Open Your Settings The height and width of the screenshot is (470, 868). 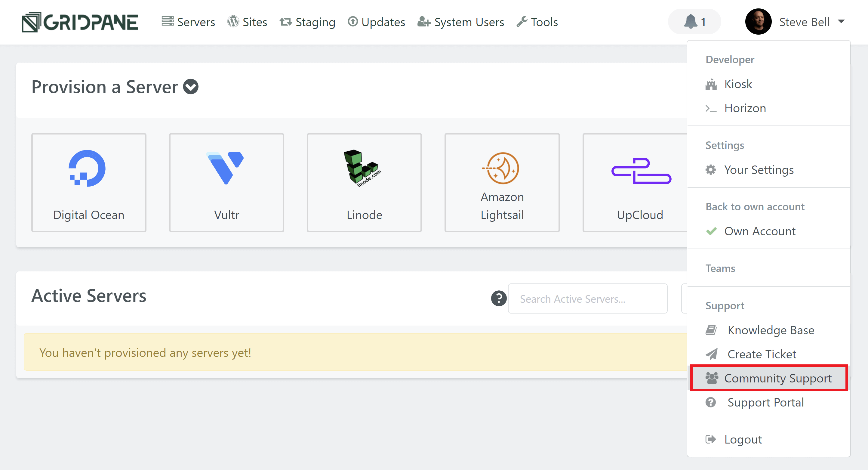point(768,170)
